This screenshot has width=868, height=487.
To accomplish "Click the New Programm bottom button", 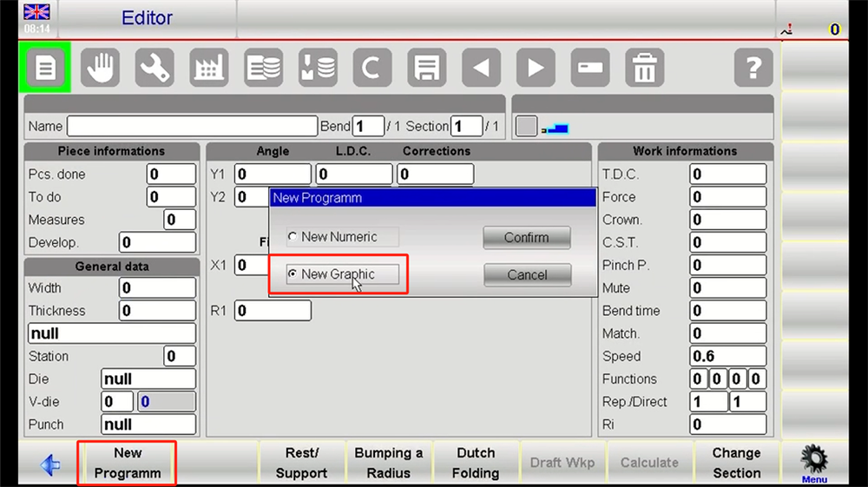I will (128, 463).
